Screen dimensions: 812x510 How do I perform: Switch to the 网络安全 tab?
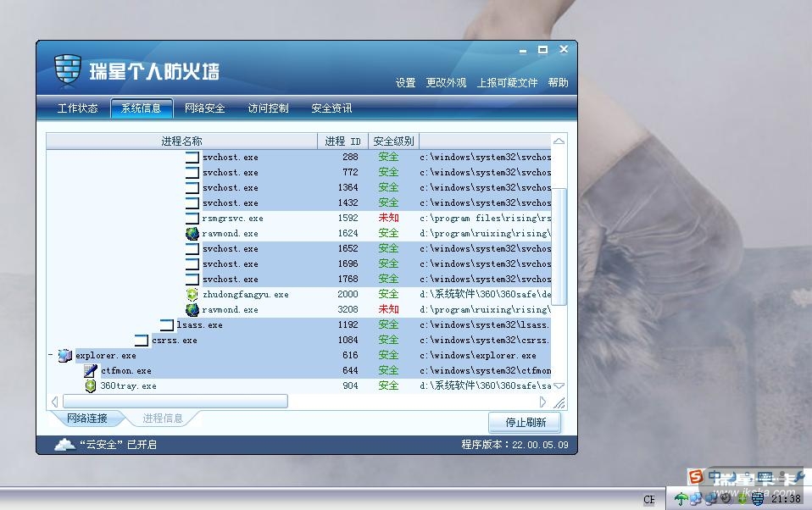[x=204, y=108]
